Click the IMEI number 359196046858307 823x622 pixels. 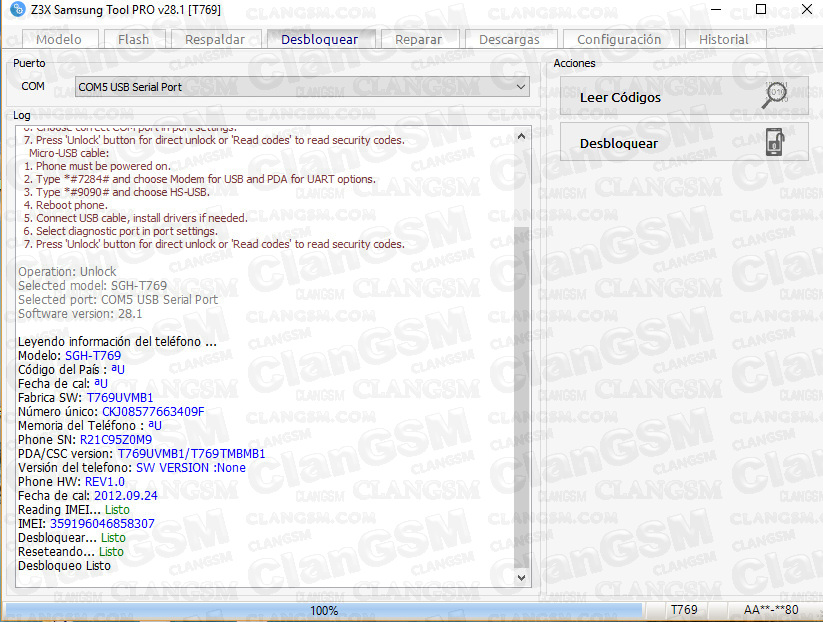102,524
